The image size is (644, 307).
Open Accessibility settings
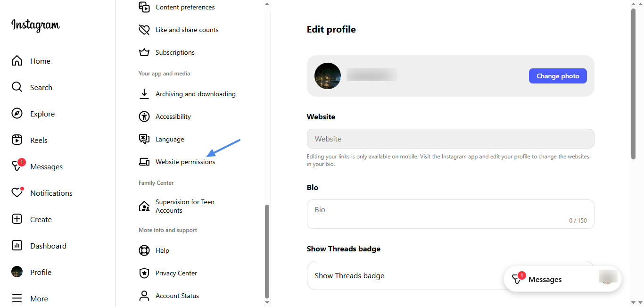point(173,116)
